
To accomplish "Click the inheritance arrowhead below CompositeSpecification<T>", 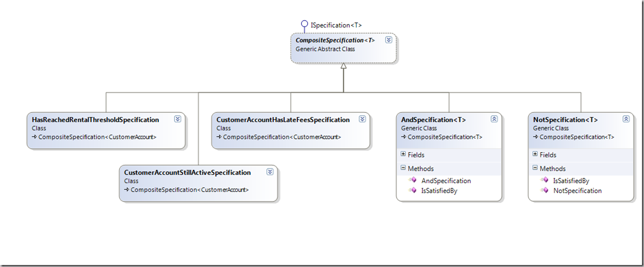I will (343, 66).
